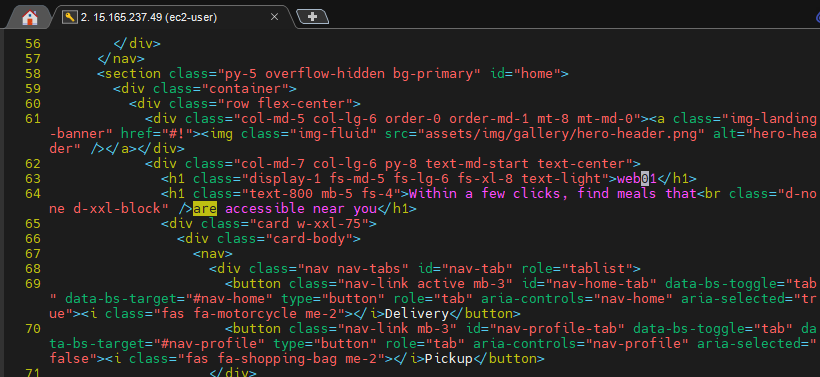This screenshot has width=820, height=377.
Task: Click the wrench icon on session tab
Action: [70, 17]
